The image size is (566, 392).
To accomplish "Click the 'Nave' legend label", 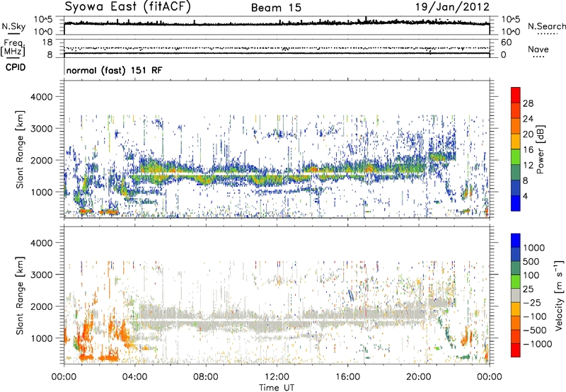I will 538,49.
